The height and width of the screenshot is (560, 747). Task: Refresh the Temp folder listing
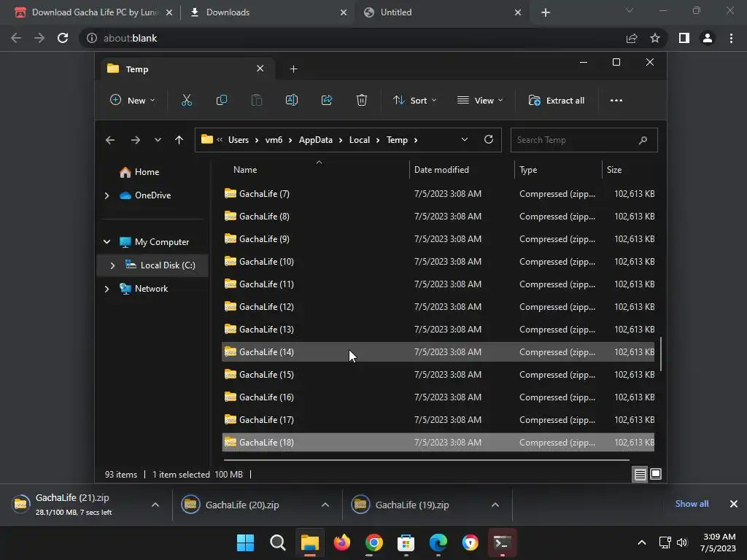(x=488, y=139)
